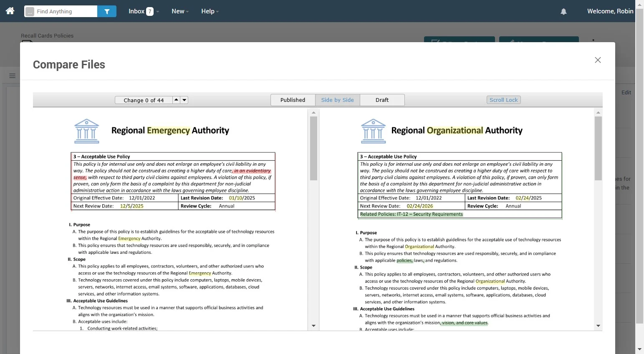Click the right document scroll-down arrow
The width and height of the screenshot is (644, 354).
[598, 326]
